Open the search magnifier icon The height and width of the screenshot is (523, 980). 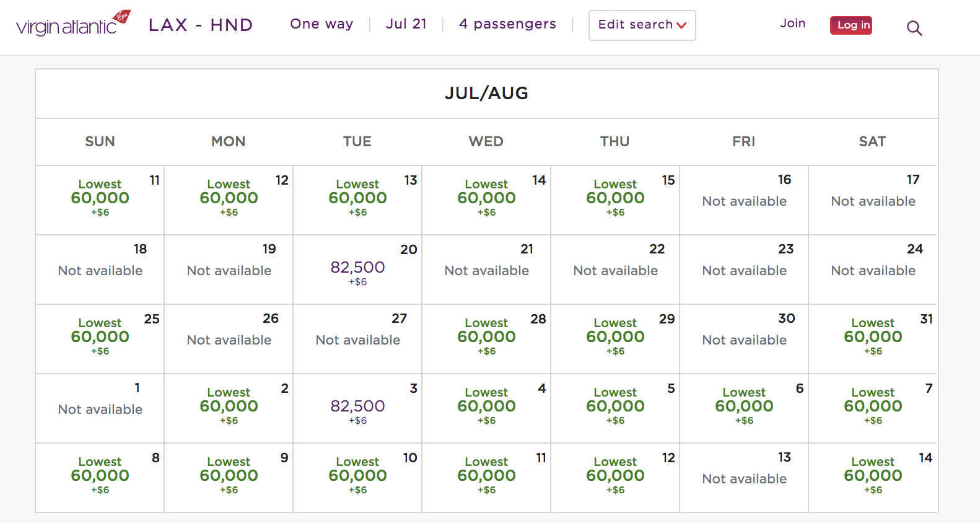tap(914, 28)
